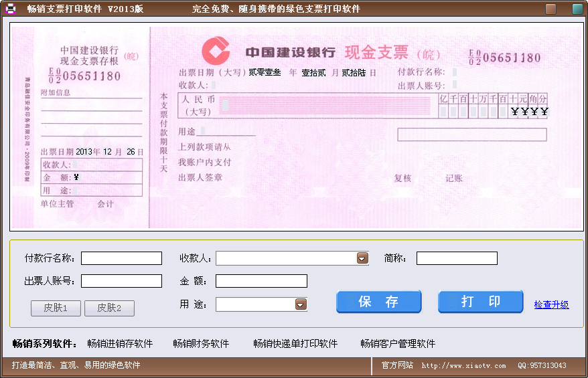Switch to 皮肤2 skin
Screen dimensions: 588x378
click(x=109, y=308)
